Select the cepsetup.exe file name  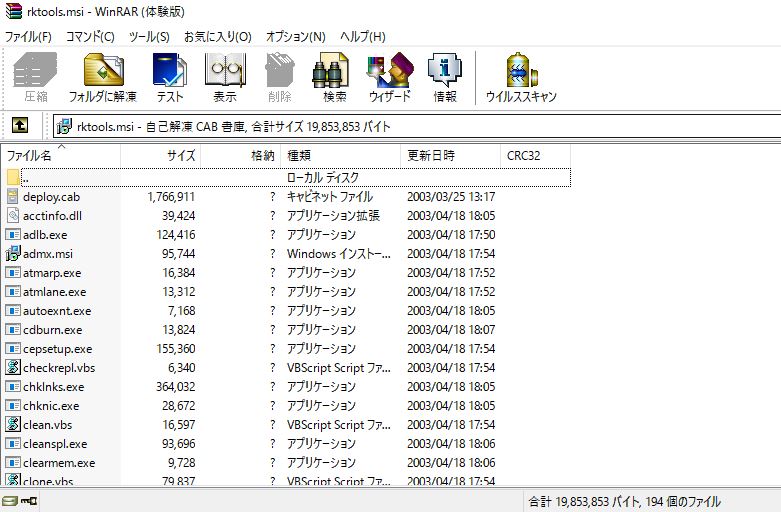[57, 349]
